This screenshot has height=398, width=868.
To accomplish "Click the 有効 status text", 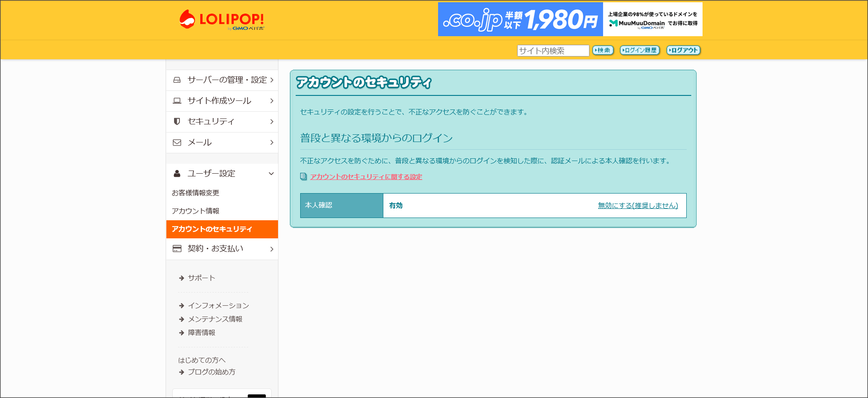I will (x=396, y=206).
